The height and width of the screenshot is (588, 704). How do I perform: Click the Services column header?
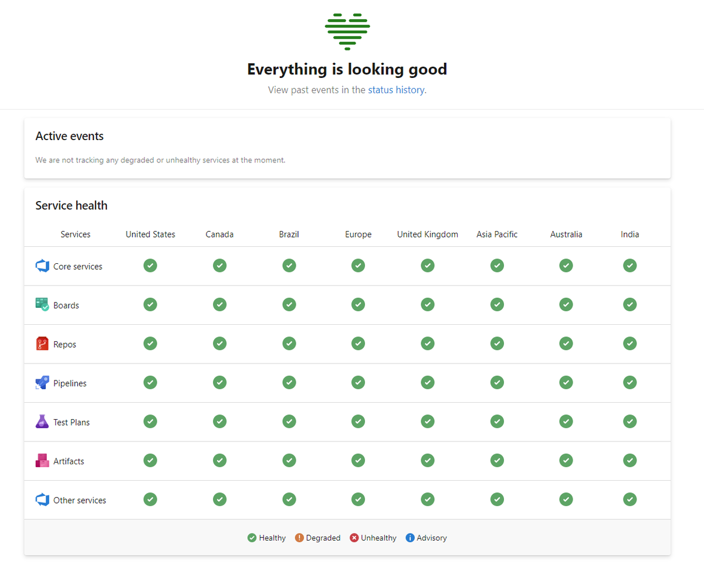point(76,234)
